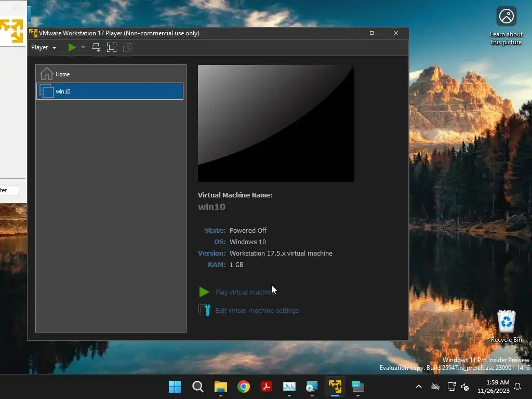The width and height of the screenshot is (532, 399).
Task: Click the VM preview thumbnail
Action: pyautogui.click(x=276, y=124)
